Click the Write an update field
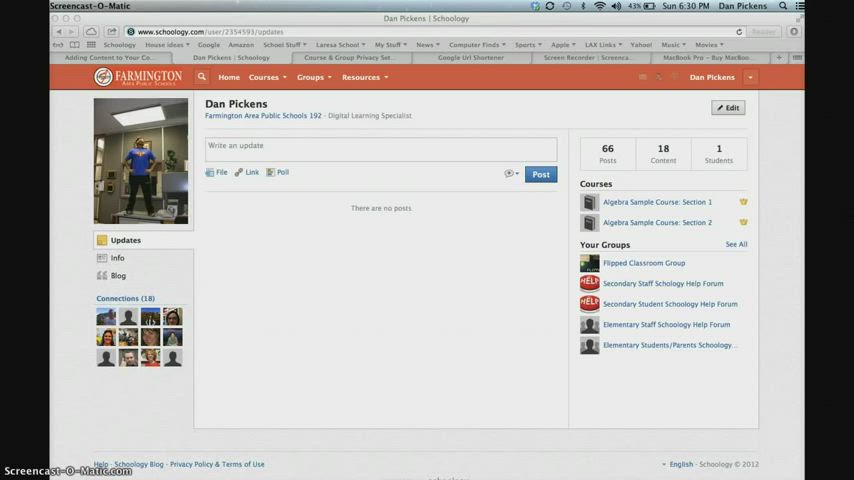The image size is (854, 480). (x=381, y=149)
